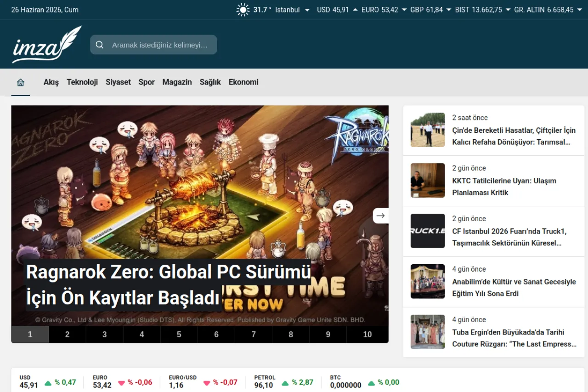
Task: Click the EURO/USD 1,16 ticker value
Action: pos(176,385)
